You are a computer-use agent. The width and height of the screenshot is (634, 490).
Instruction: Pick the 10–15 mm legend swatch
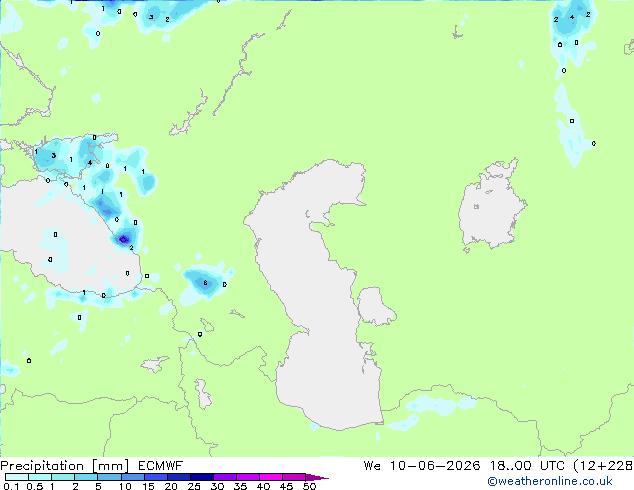[132, 477]
